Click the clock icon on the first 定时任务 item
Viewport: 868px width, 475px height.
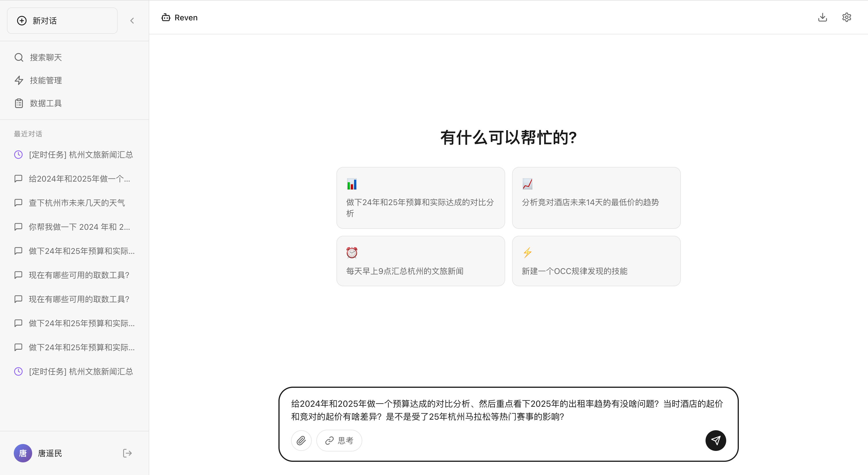pyautogui.click(x=18, y=155)
